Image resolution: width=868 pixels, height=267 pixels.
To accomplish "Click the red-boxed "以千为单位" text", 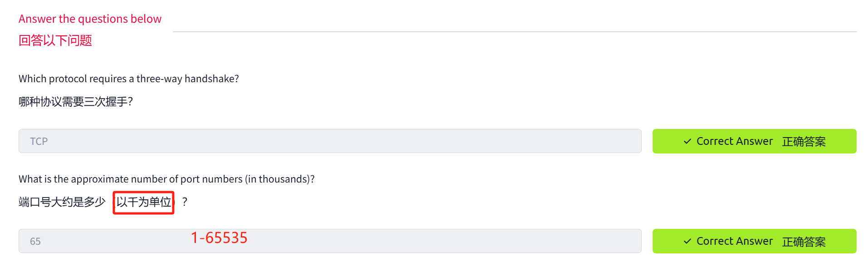I will pos(144,202).
